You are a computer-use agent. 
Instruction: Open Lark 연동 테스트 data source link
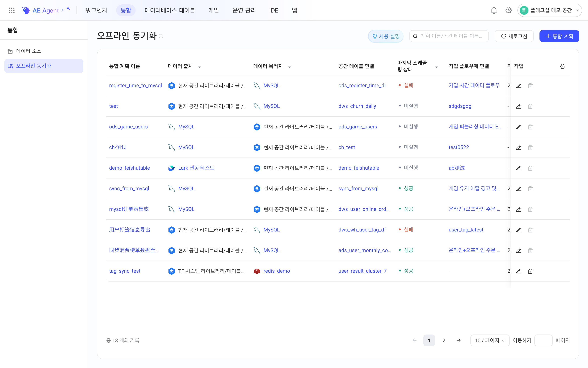[x=196, y=168]
